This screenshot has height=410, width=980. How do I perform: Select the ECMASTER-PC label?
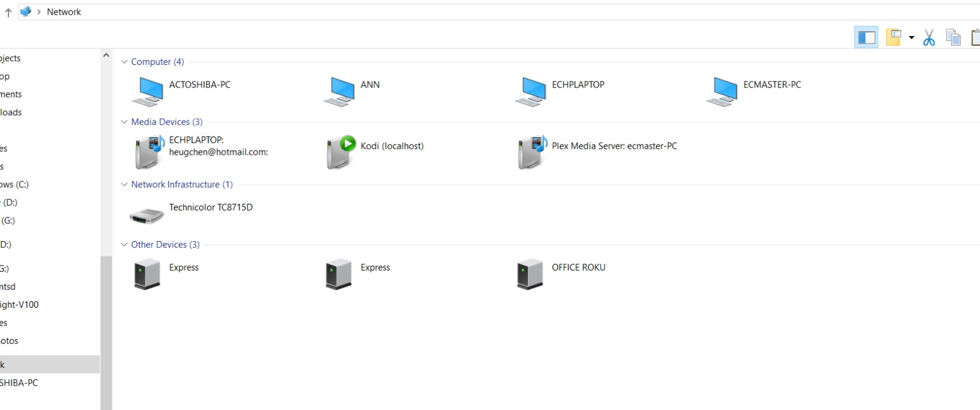[772, 84]
